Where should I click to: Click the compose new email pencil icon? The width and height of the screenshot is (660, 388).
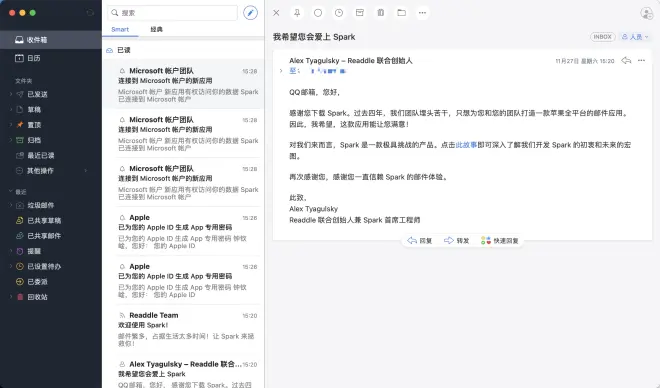pos(250,13)
